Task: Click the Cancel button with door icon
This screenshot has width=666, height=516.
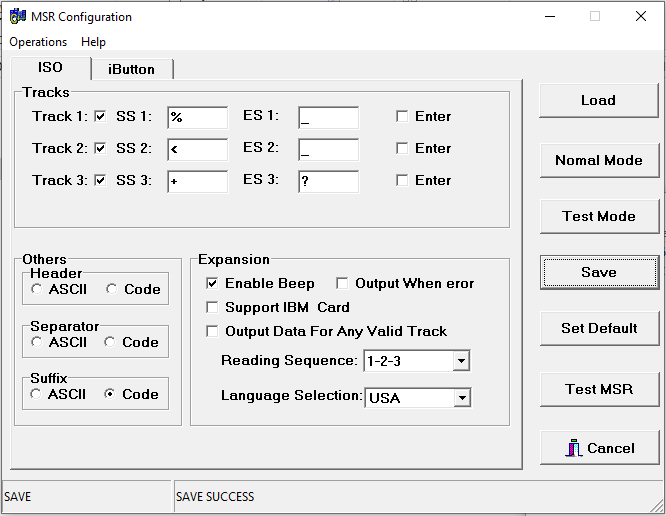Action: 599,448
